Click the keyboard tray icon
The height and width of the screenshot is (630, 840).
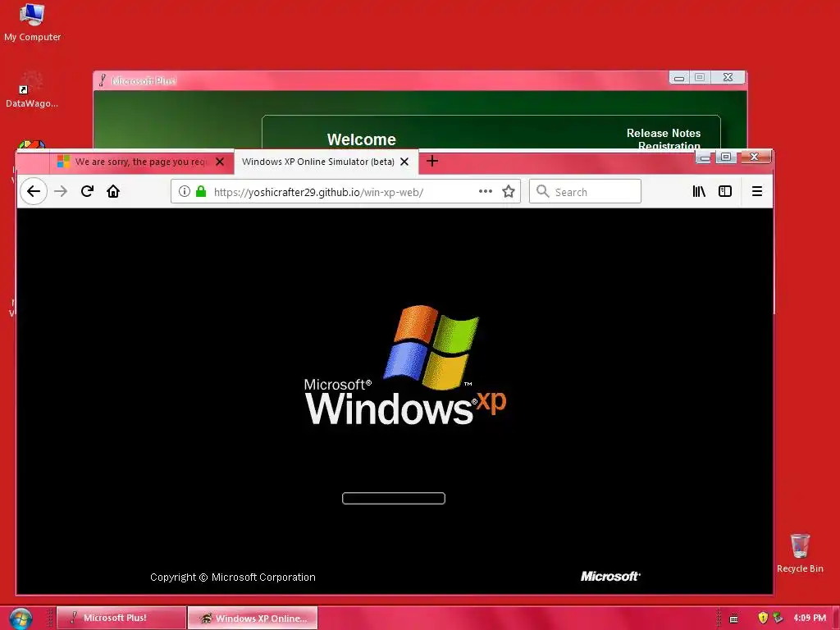pyautogui.click(x=734, y=619)
